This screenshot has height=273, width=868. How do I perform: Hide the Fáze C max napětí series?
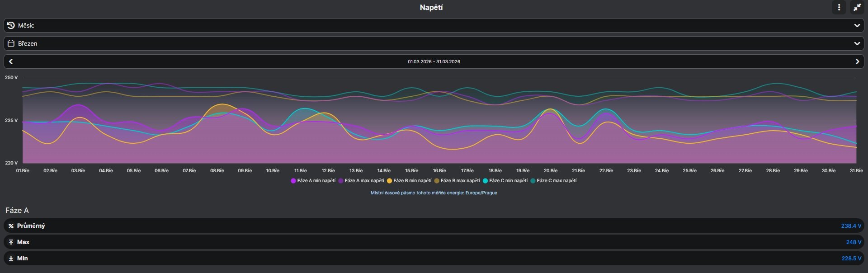[553, 181]
